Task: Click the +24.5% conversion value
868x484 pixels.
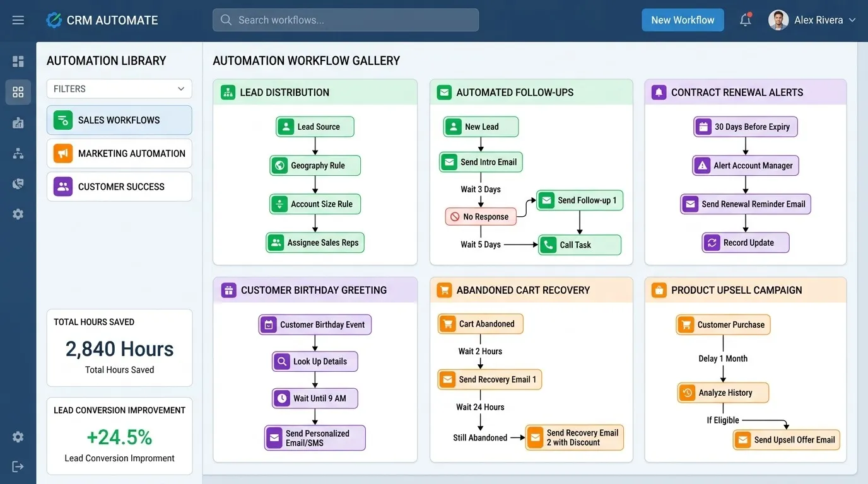Action: pyautogui.click(x=119, y=437)
